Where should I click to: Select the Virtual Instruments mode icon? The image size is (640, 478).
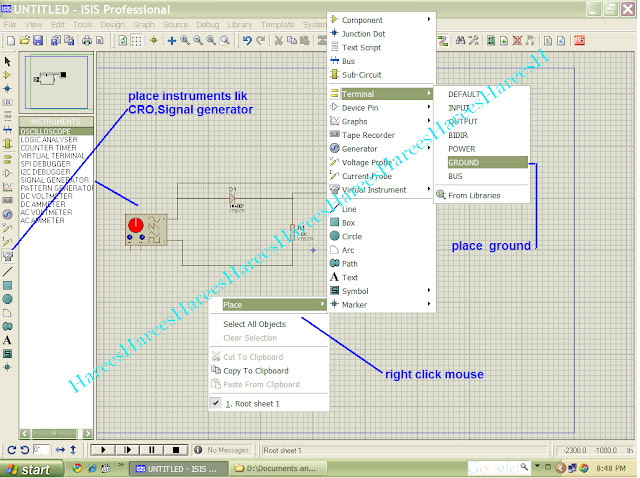[7, 256]
